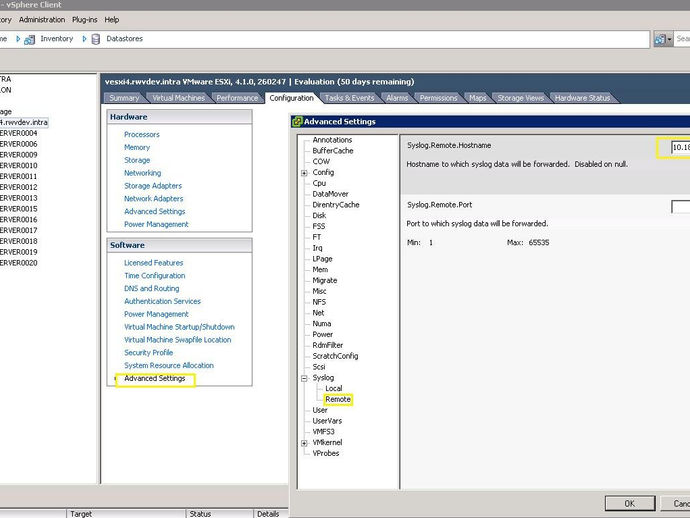Switch to the Summary tab
Image resolution: width=690 pixels, height=518 pixels.
[x=124, y=98]
